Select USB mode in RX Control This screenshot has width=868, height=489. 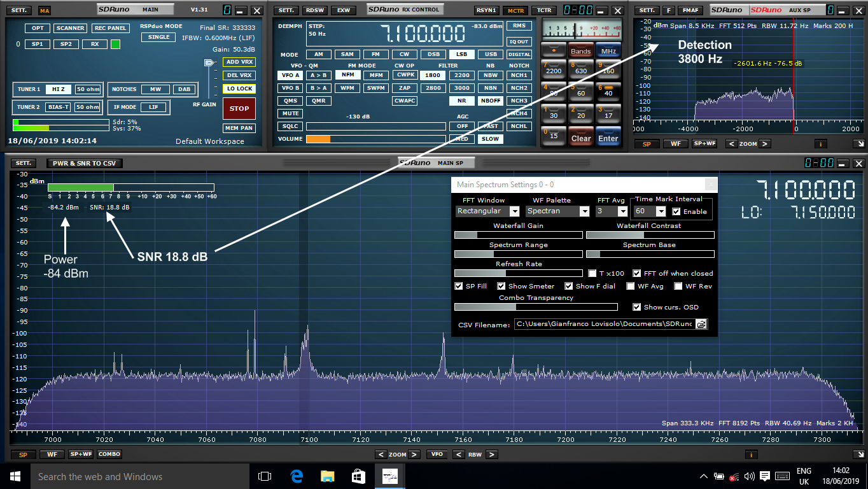click(491, 54)
